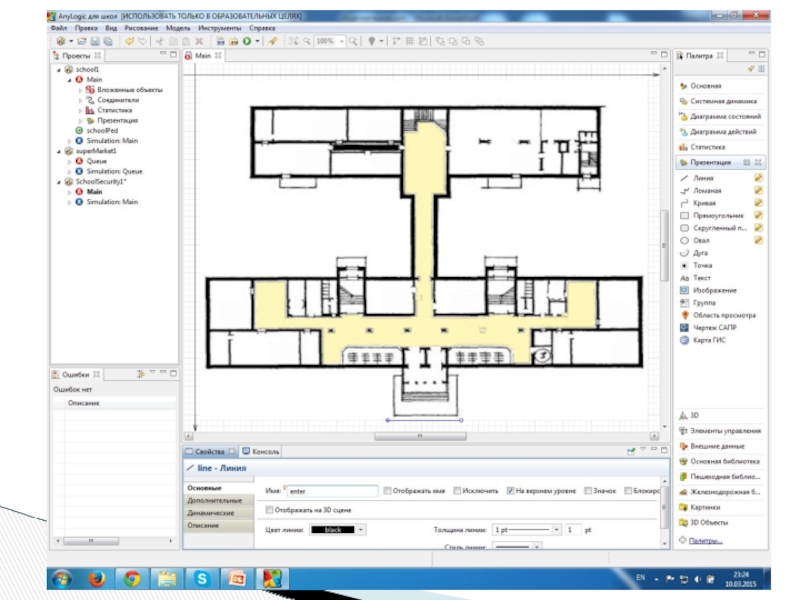Open the Дополнительные properties section
800x600 pixels.
(x=214, y=500)
